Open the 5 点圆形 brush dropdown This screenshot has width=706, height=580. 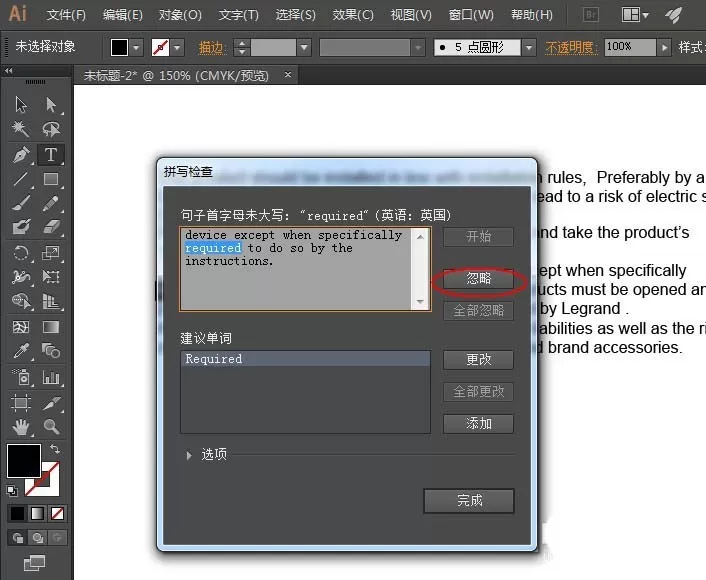(529, 47)
